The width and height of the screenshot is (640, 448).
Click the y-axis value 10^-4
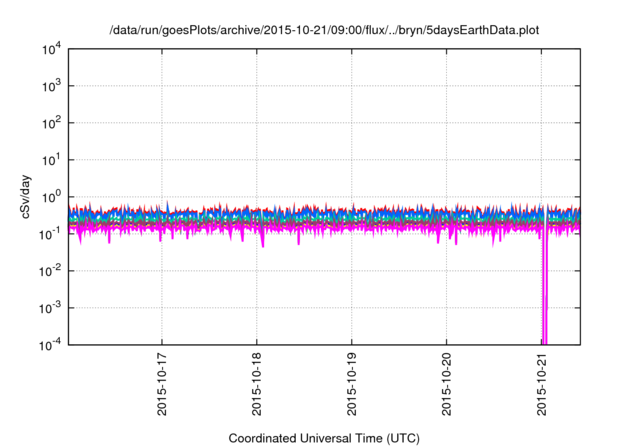[x=50, y=345]
